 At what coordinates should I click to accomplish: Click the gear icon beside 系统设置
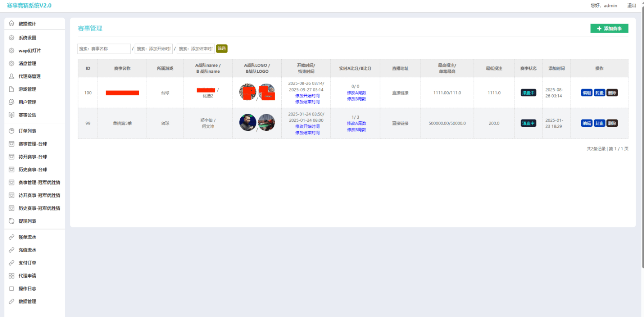12,38
